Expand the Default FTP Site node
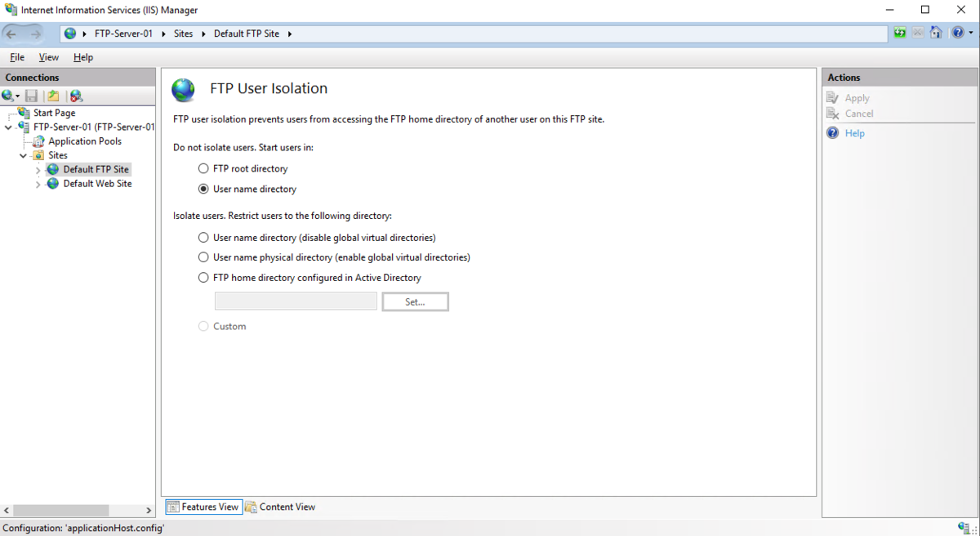 tap(38, 170)
